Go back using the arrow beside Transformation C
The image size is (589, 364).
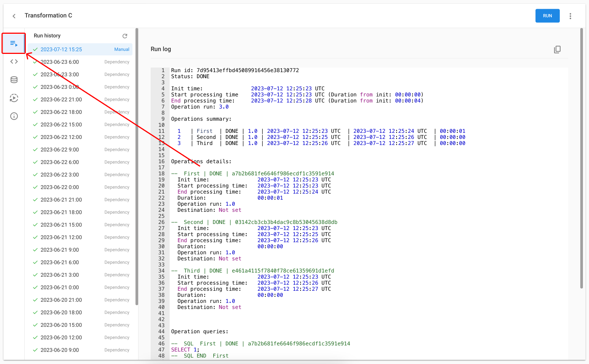[x=14, y=16]
